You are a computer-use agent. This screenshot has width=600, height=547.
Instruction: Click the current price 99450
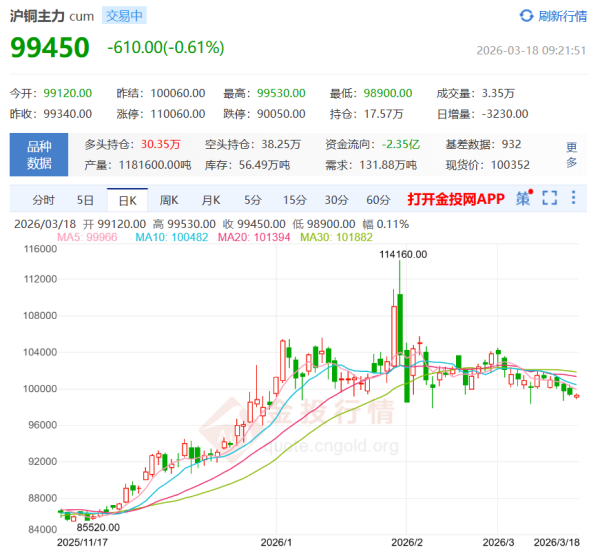[50, 48]
